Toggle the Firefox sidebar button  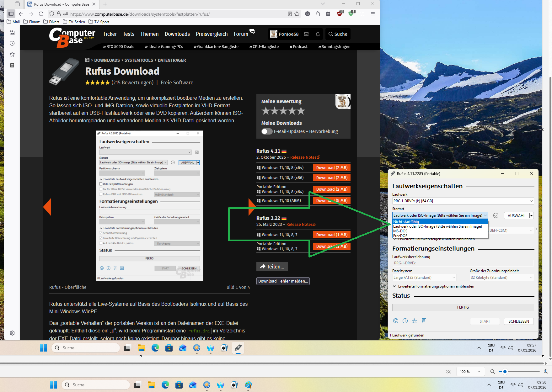click(11, 14)
